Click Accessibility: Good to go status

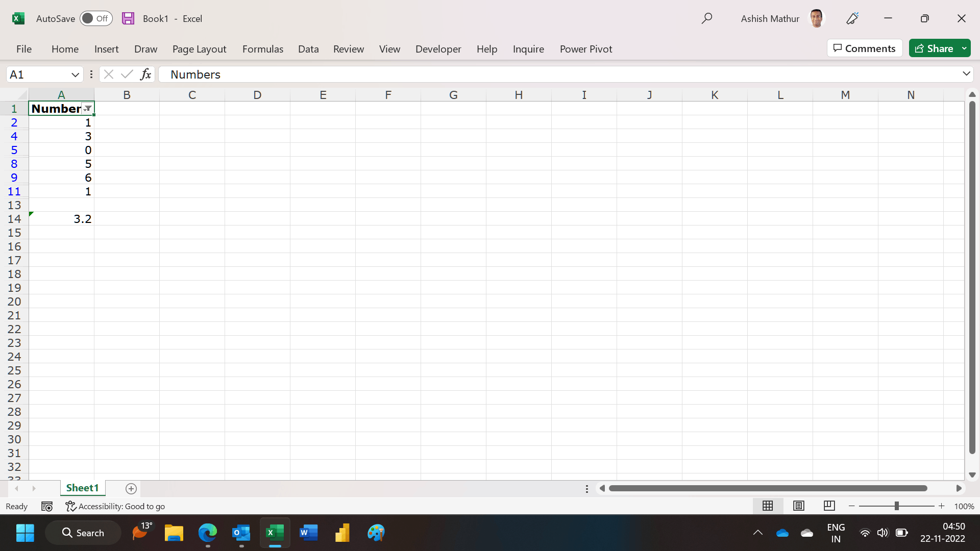point(115,506)
